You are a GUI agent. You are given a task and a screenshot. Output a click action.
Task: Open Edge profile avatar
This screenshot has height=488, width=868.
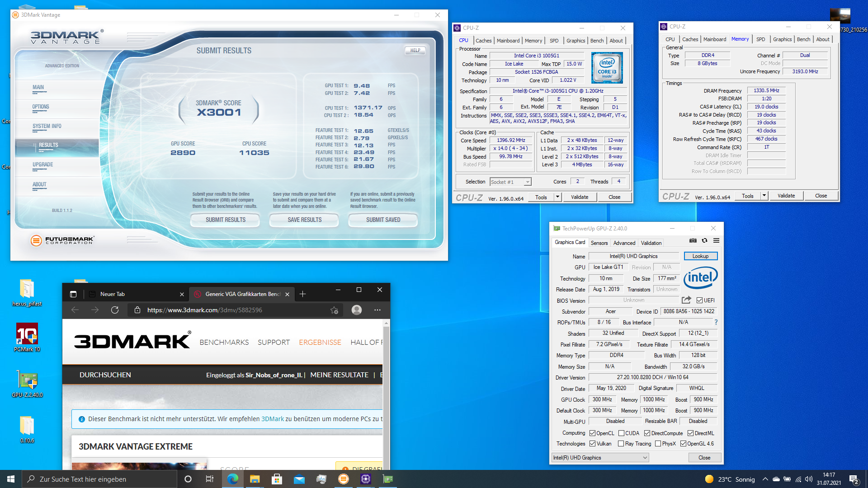coord(357,310)
